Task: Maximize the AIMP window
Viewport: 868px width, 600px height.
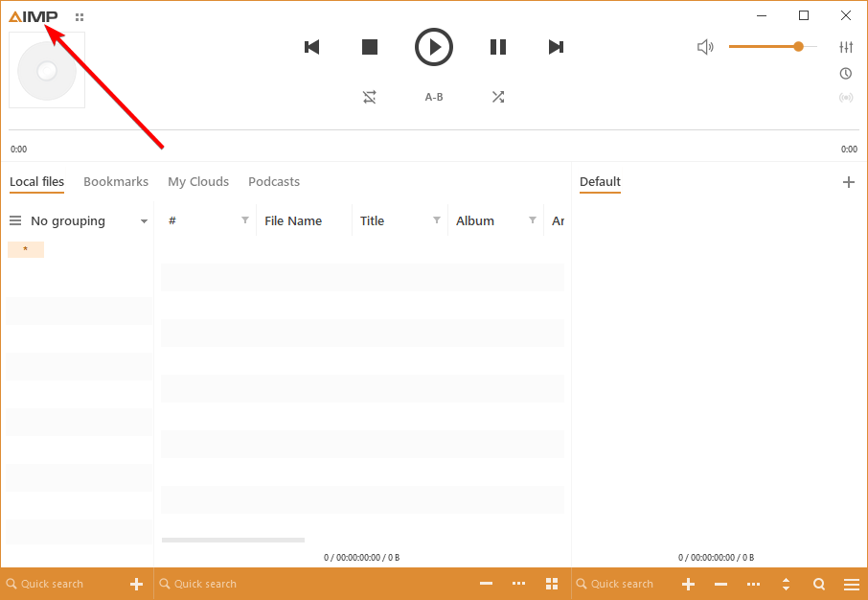Action: click(x=804, y=16)
